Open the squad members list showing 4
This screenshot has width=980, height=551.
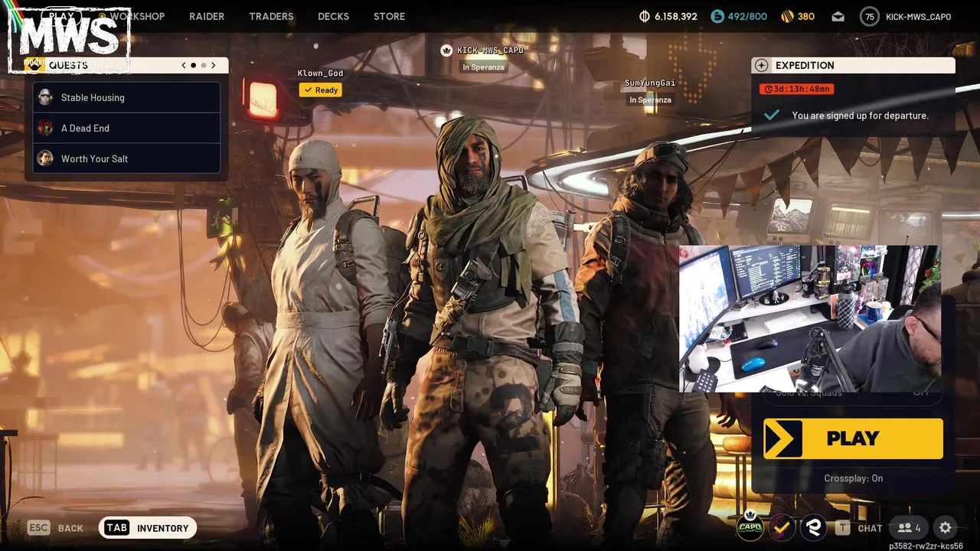(909, 528)
